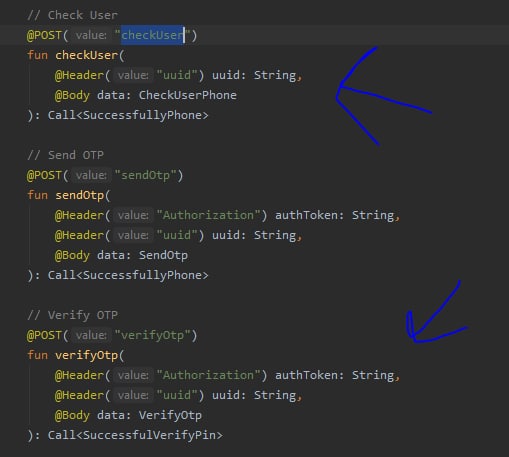Click the fun sendOtp function name

point(80,195)
